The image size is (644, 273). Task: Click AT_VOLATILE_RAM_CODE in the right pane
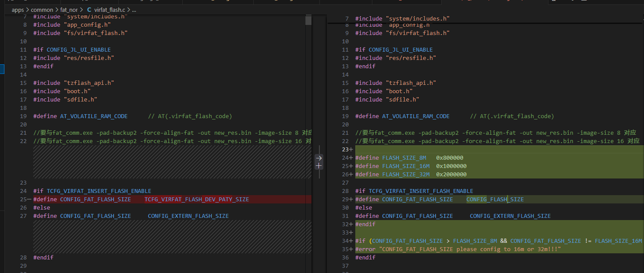(x=416, y=116)
